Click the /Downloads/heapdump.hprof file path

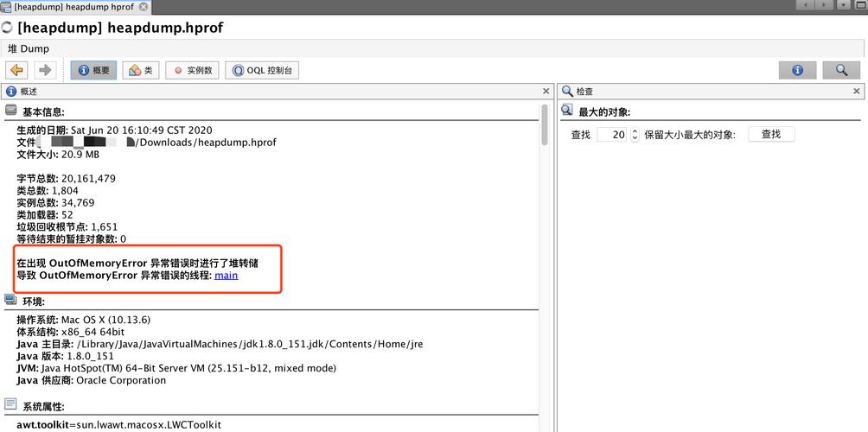point(206,143)
